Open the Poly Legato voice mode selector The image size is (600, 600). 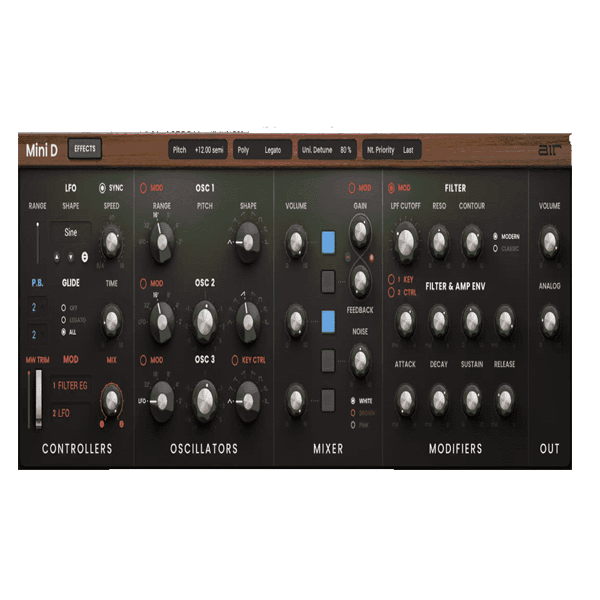(x=262, y=150)
